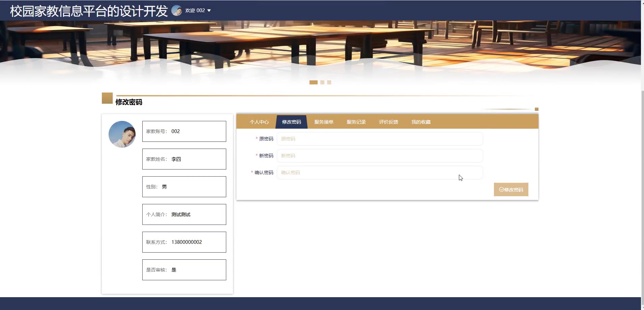Switch to the 个人中心 tab
Image resolution: width=644 pixels, height=310 pixels.
coord(259,122)
